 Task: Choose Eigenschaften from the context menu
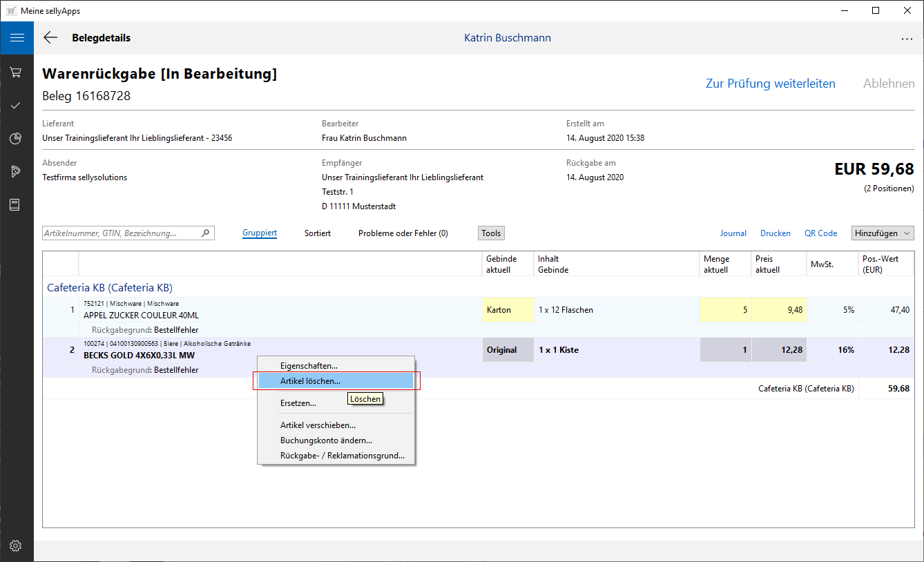(309, 365)
